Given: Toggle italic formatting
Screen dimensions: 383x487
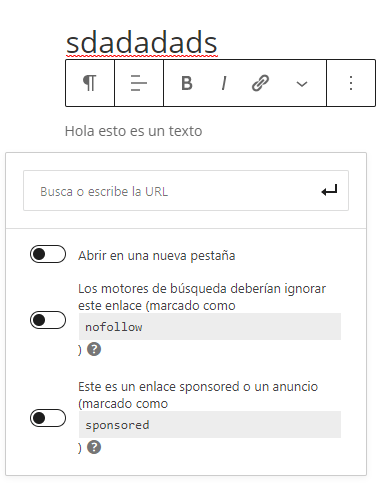Looking at the screenshot, I should coord(224,83).
